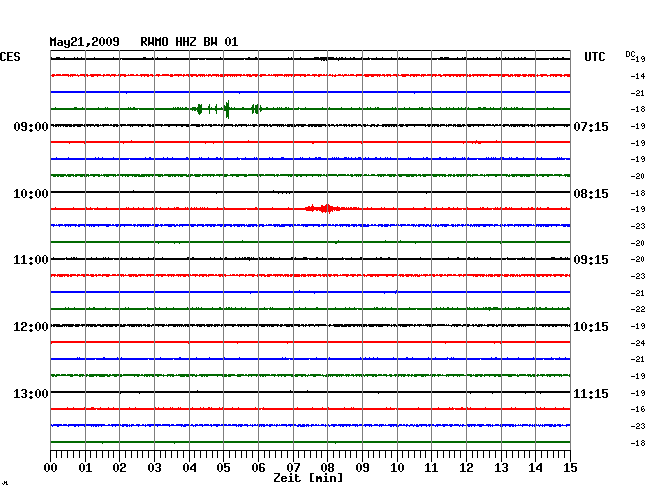The width and height of the screenshot is (650, 494).
Task: Click the DC value -14
Action: click(638, 76)
